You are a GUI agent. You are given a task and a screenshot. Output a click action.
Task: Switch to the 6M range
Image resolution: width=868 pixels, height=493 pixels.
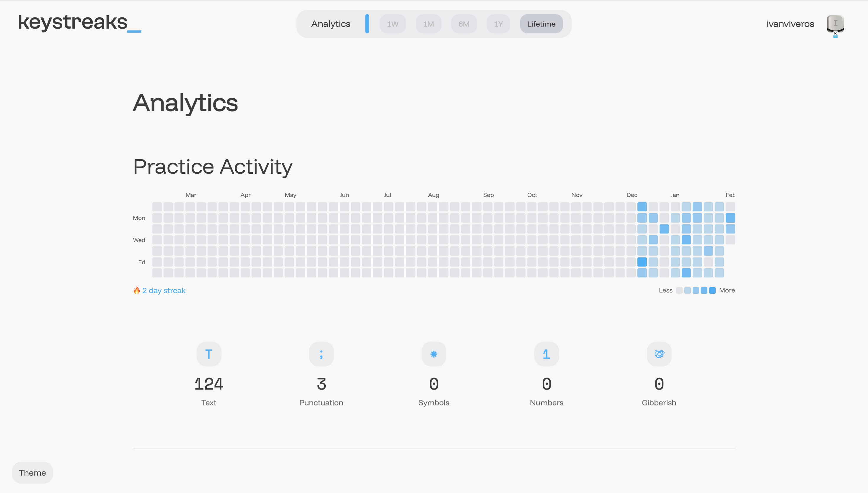[464, 24]
